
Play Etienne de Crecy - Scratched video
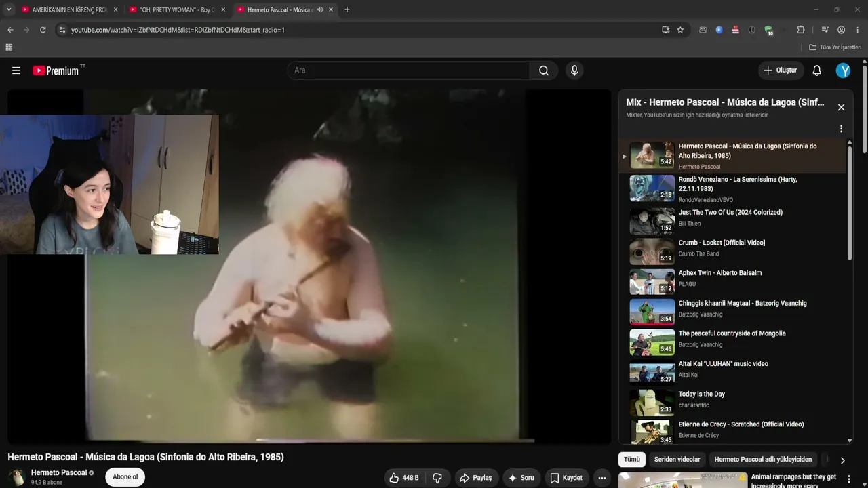pos(732,430)
